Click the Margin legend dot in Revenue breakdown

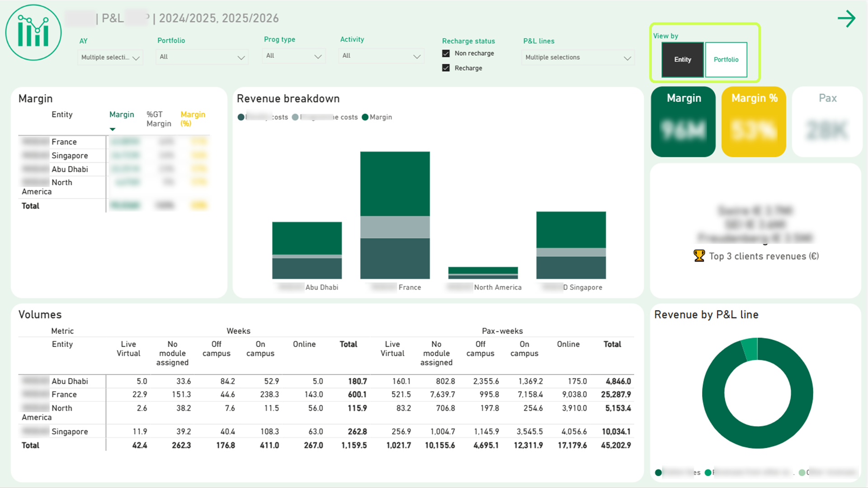click(365, 117)
